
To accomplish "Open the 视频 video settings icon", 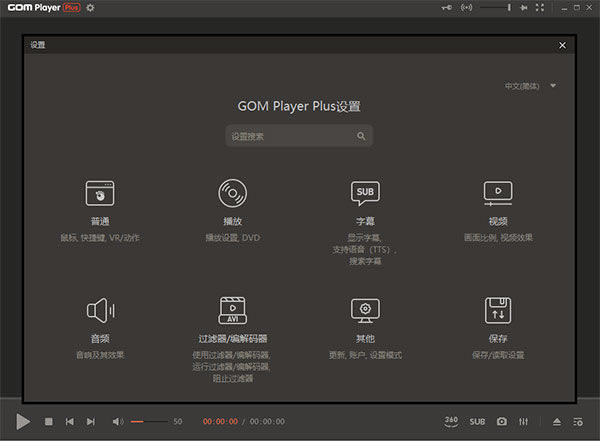I will 498,192.
